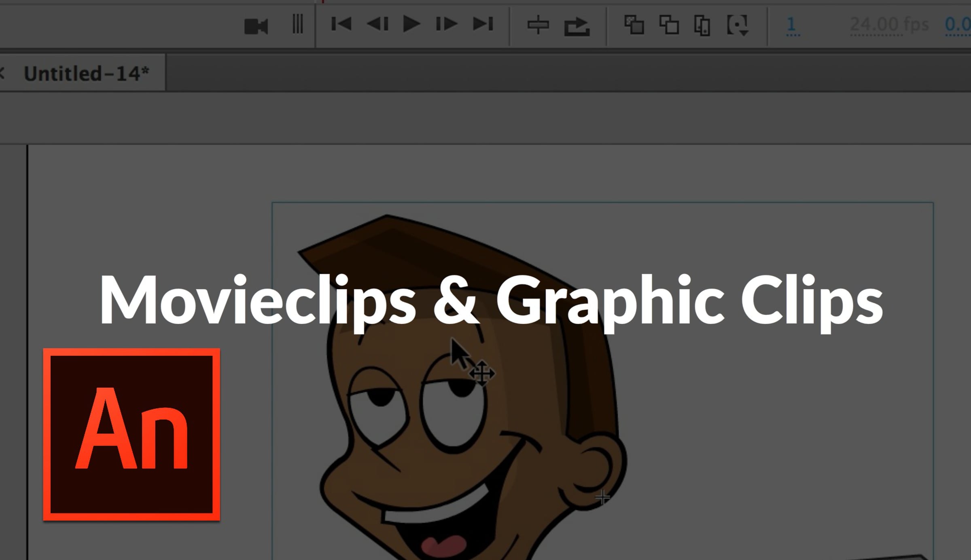
Task: Switch to the Untitled-14 document tab
Action: pos(86,74)
